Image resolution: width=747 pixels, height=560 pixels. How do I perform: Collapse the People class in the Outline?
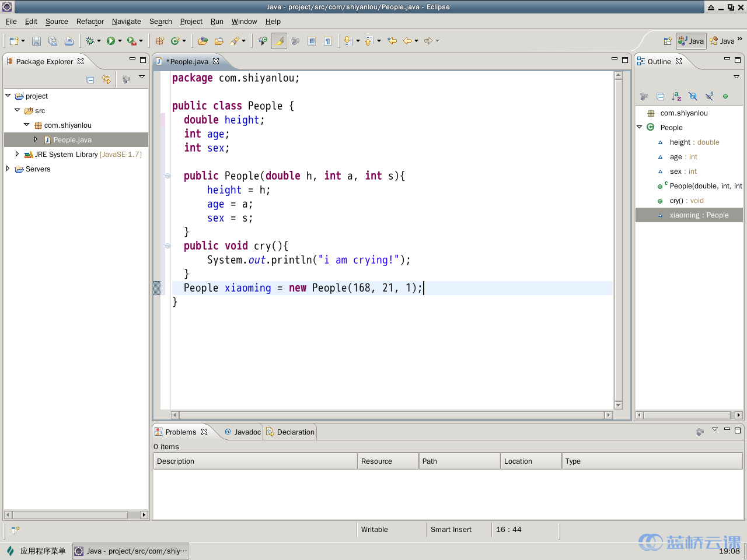pos(640,127)
